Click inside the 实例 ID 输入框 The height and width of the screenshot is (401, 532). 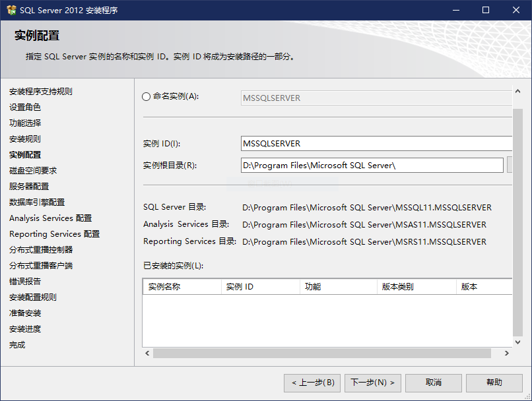(x=330, y=142)
